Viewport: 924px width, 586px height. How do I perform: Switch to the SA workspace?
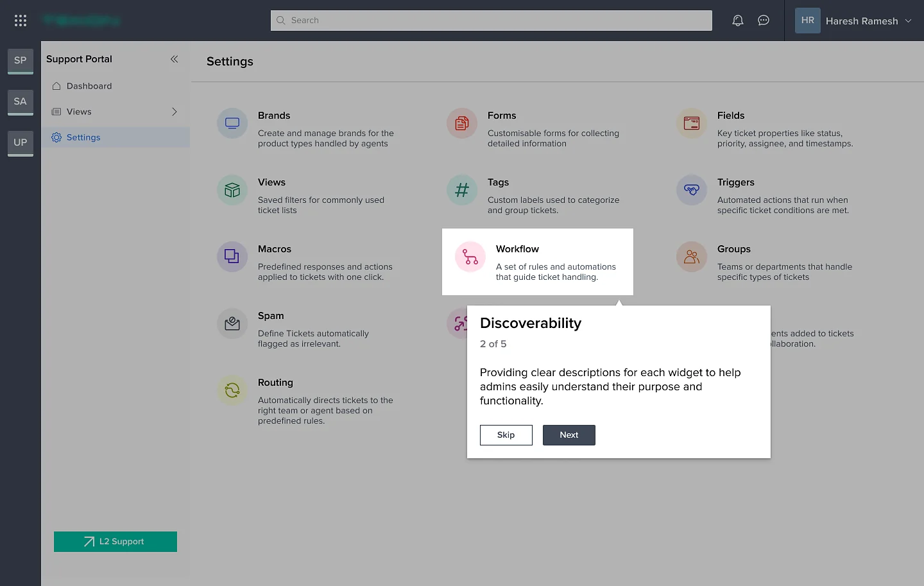[21, 101]
